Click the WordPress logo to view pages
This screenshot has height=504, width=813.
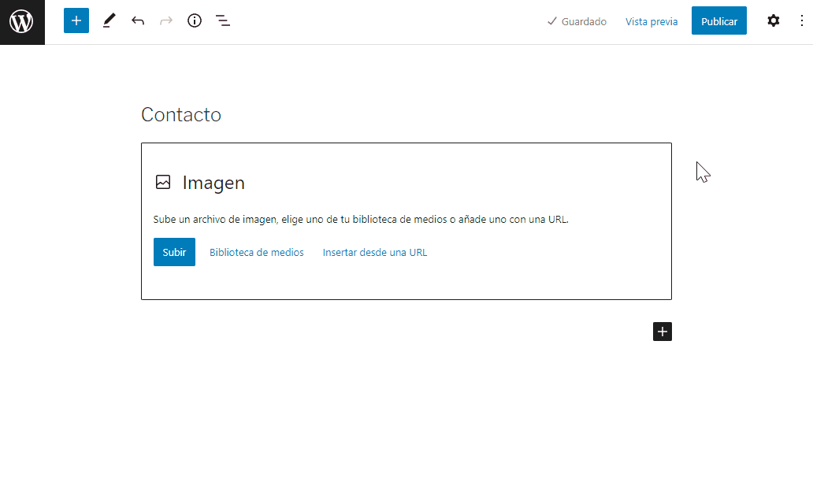tap(22, 22)
